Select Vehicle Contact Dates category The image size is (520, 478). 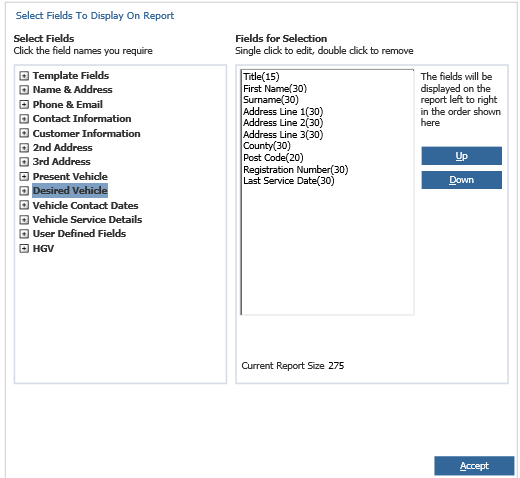[x=85, y=205]
